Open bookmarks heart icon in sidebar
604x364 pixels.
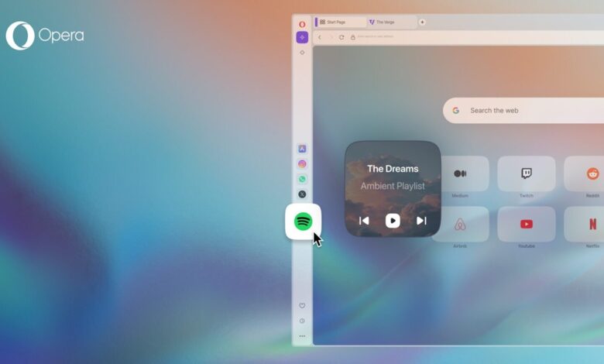(x=302, y=305)
